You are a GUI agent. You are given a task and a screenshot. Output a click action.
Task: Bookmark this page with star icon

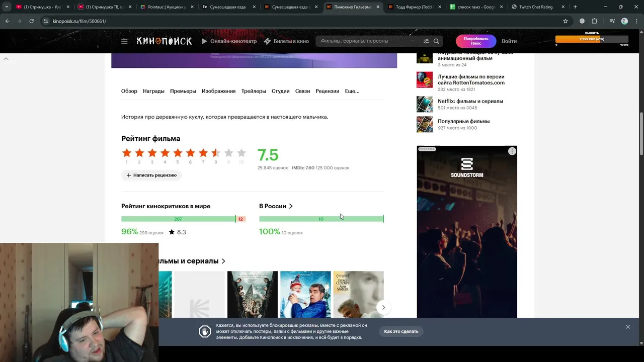pyautogui.click(x=566, y=21)
